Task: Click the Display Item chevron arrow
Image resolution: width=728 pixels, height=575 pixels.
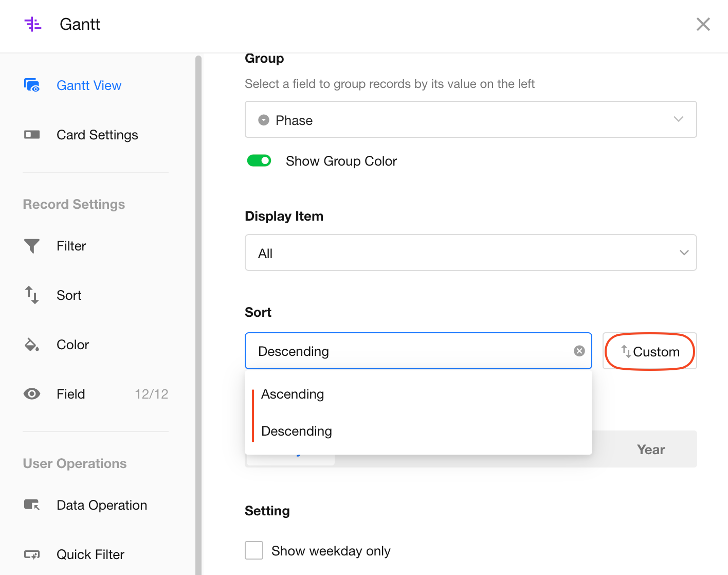Action: click(684, 253)
